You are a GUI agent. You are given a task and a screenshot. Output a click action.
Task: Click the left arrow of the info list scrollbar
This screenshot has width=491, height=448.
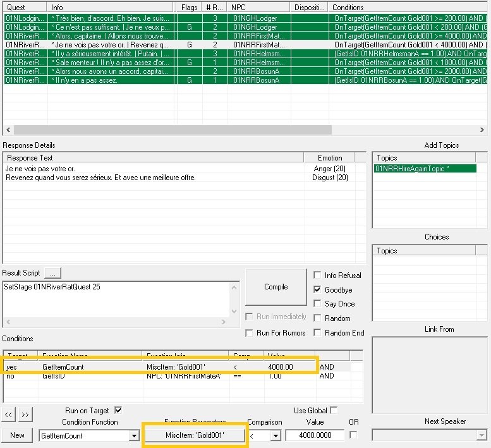tap(8, 130)
